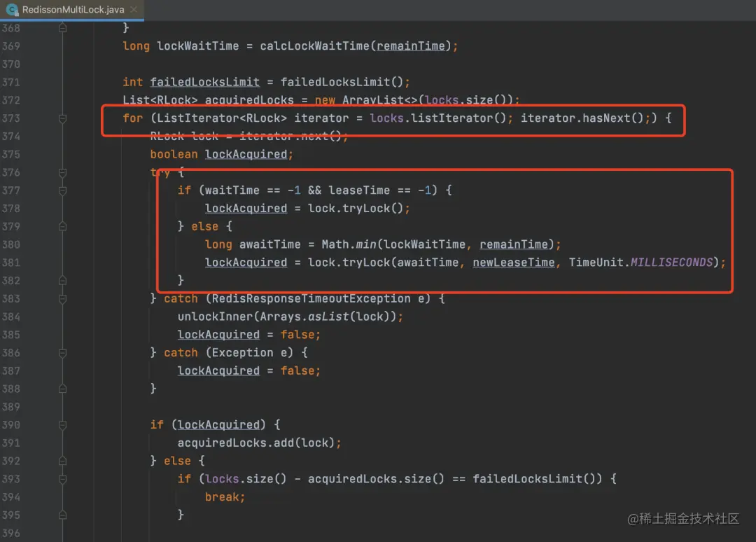Click the fold end marker at line 368

point(63,28)
